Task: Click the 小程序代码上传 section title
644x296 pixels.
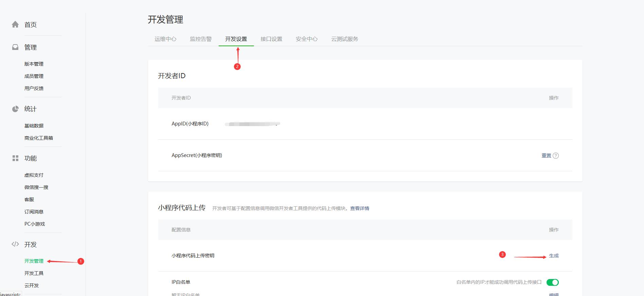Action: pyautogui.click(x=182, y=208)
